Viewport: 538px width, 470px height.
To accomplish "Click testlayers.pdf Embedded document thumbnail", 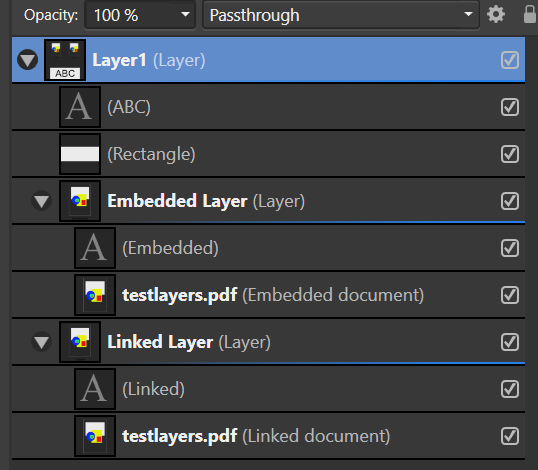I will click(x=95, y=295).
